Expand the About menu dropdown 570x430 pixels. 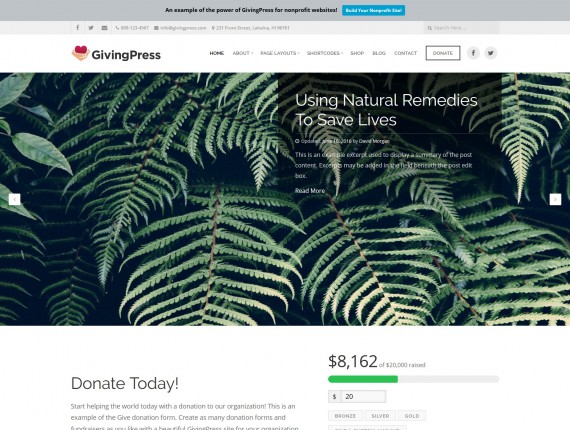[242, 53]
